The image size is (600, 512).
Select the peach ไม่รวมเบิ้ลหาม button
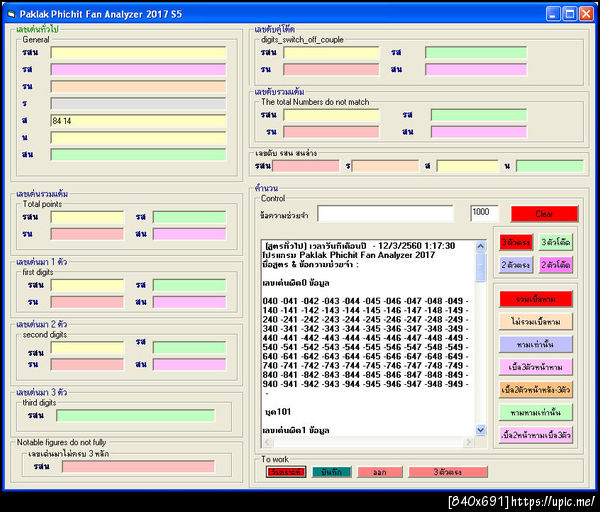coord(536,321)
